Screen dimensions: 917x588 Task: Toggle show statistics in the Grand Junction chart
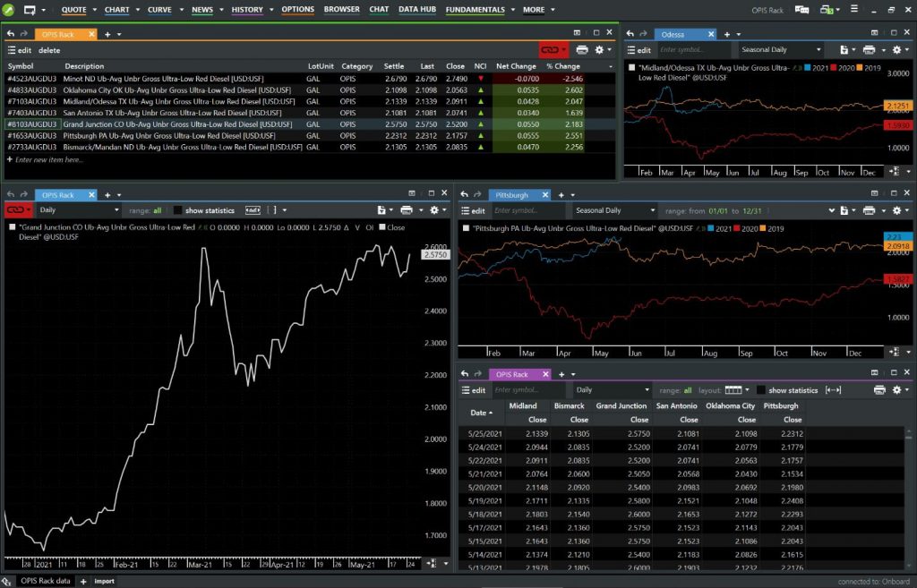pos(178,210)
